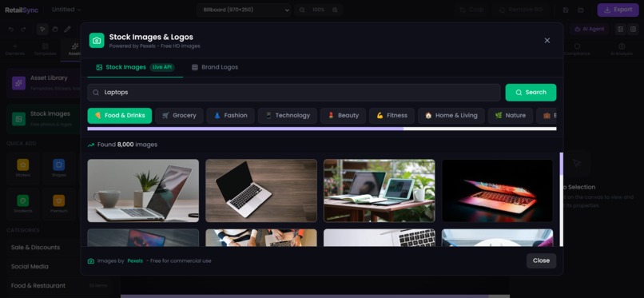644x298 pixels.
Task: Select the pointer selection tool
Action: tap(42, 29)
